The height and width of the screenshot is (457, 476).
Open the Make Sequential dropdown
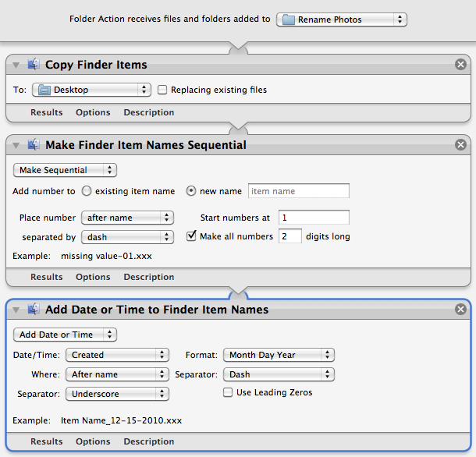(x=65, y=170)
